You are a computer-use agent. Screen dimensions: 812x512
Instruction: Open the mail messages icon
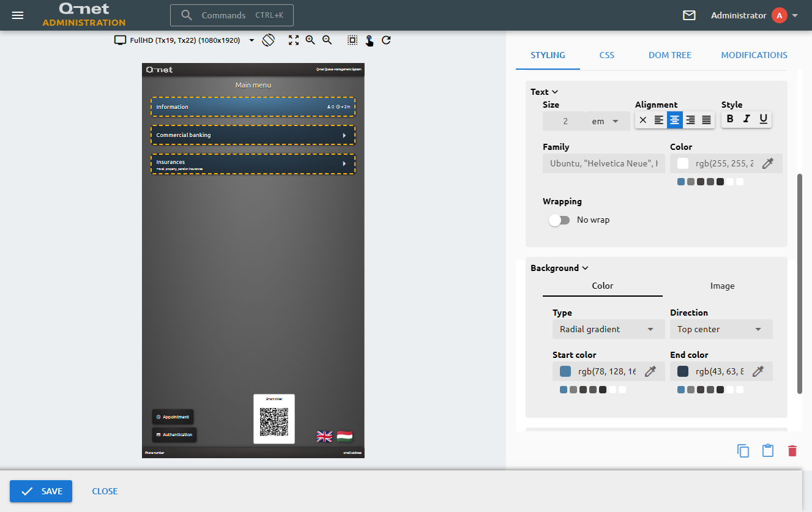(689, 15)
